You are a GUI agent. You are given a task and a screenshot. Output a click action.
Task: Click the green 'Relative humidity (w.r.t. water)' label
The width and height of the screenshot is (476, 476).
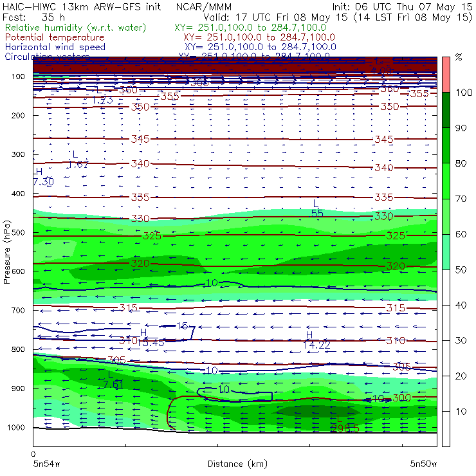pos(76,28)
